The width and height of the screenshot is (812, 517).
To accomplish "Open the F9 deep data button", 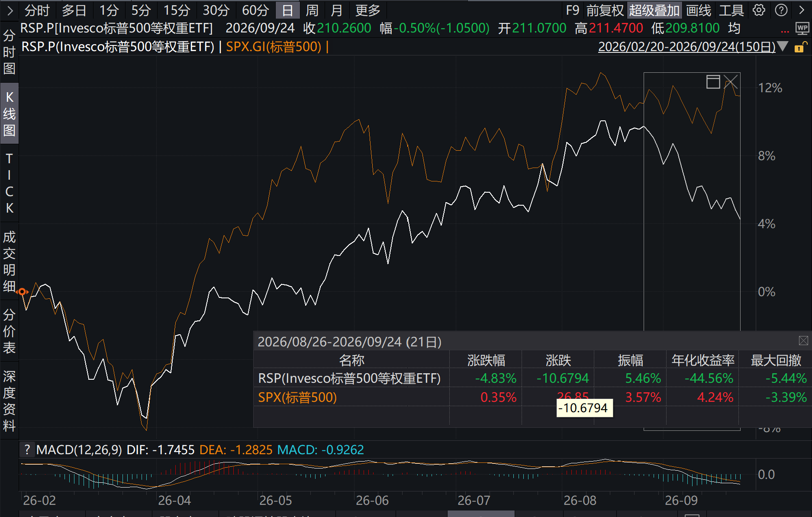I will coord(572,10).
